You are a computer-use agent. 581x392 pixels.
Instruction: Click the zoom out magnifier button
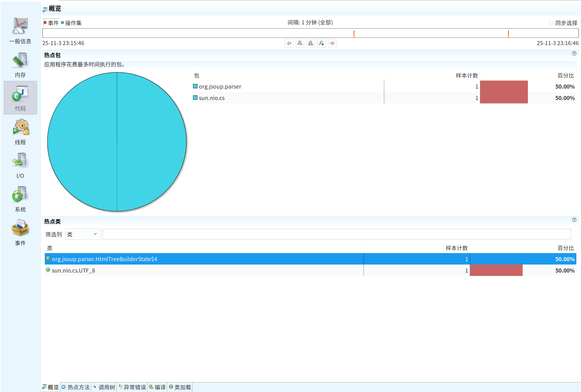click(300, 43)
